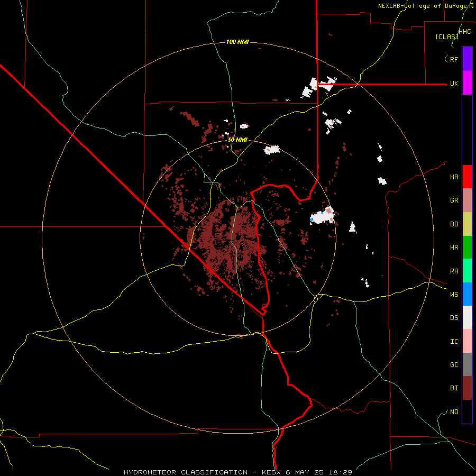Click the 6 MAY 25 date text

tap(305, 472)
